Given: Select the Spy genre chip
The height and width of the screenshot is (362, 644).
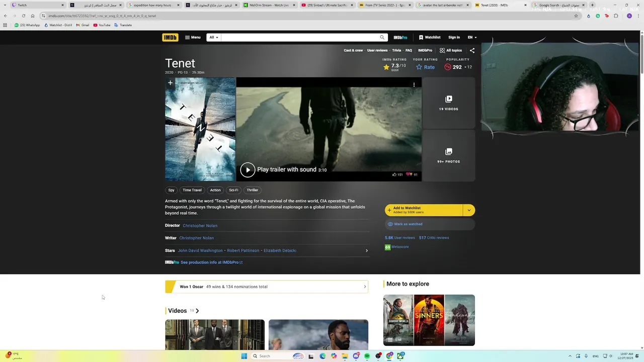Looking at the screenshot, I should pos(171,190).
